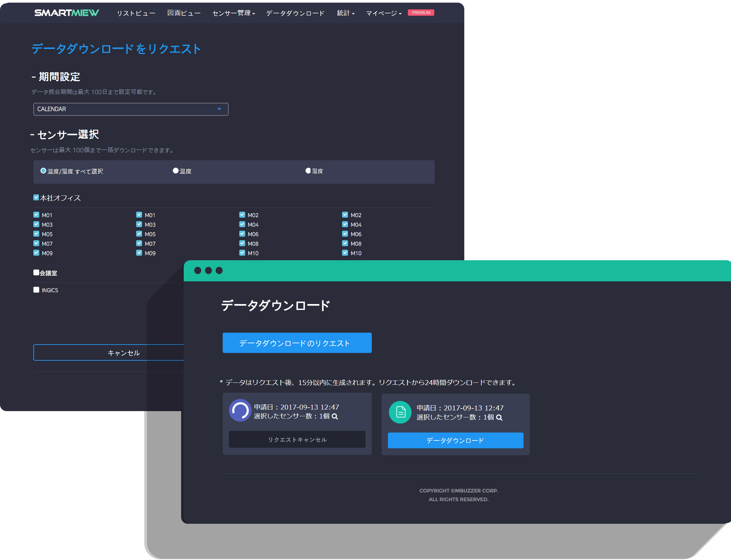The width and height of the screenshot is (731, 560).
Task: Check the 会議室 checkbox
Action: (x=36, y=272)
